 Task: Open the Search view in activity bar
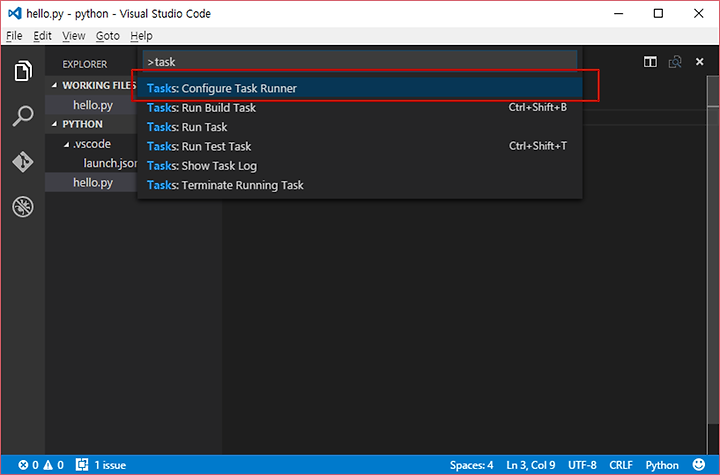point(22,116)
